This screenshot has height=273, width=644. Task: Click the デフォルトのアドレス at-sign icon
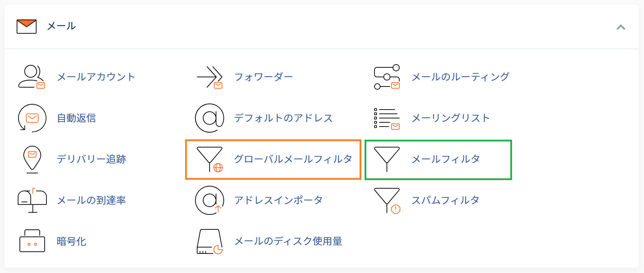point(210,118)
